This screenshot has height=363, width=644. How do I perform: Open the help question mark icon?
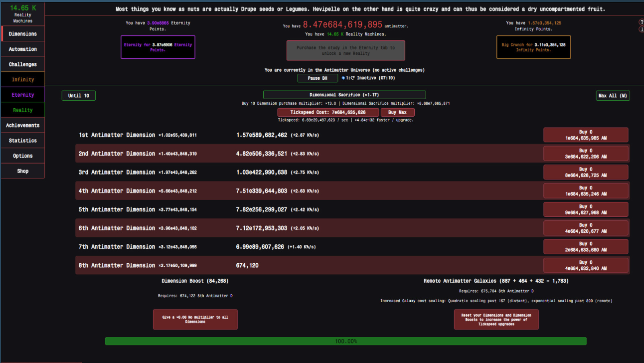coord(641,22)
